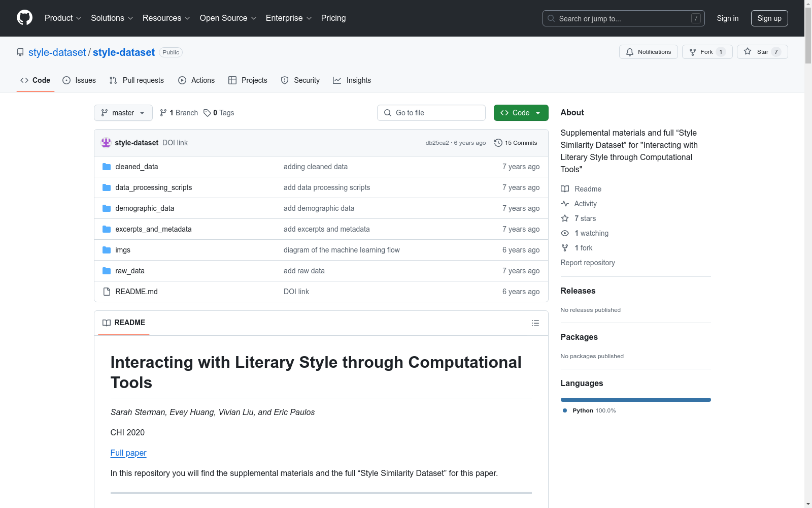Open the Full paper link
Screen dimensions: 812x508
128,453
